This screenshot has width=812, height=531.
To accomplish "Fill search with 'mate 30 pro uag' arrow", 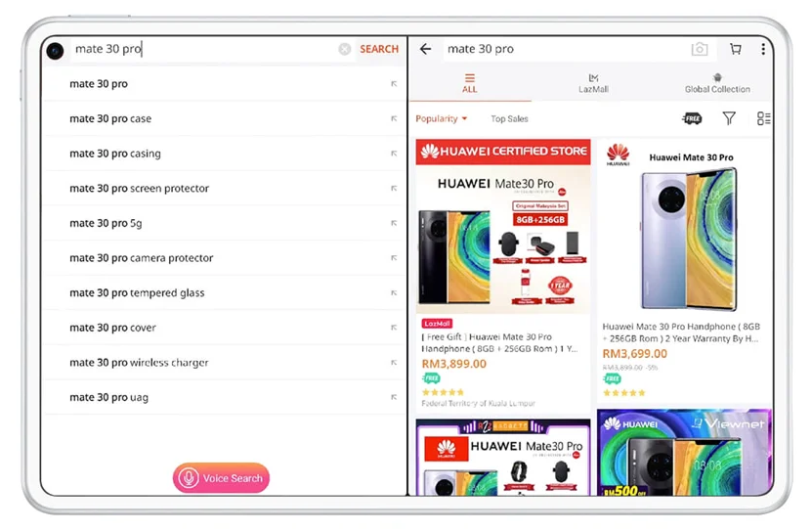I will [x=394, y=397].
